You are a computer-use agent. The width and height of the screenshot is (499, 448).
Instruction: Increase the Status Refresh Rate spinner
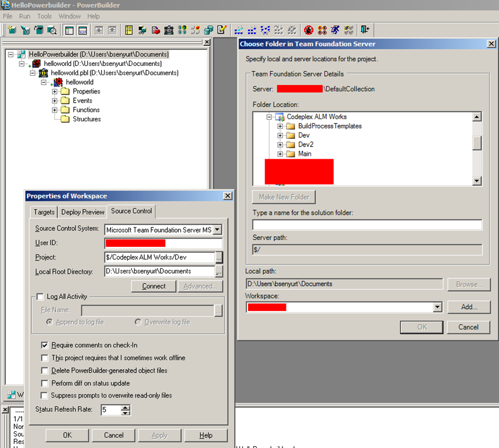125,407
